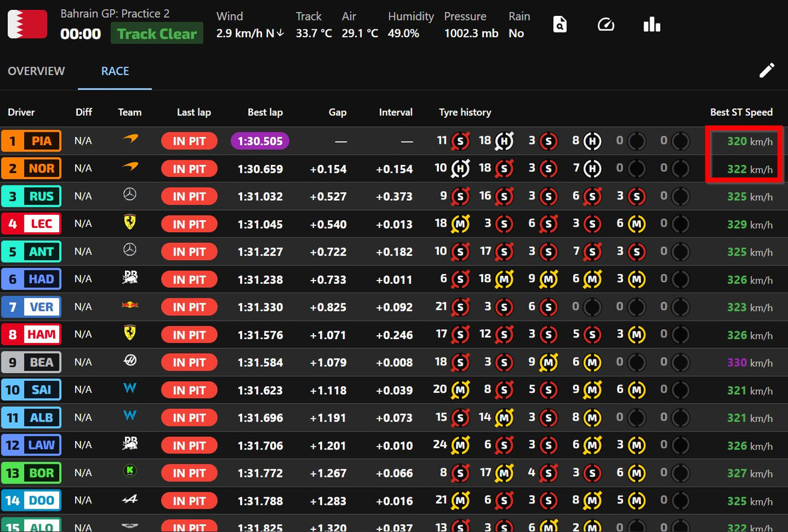Viewport: 788px width, 532px height.
Task: Click the Driver column header
Action: (21, 112)
